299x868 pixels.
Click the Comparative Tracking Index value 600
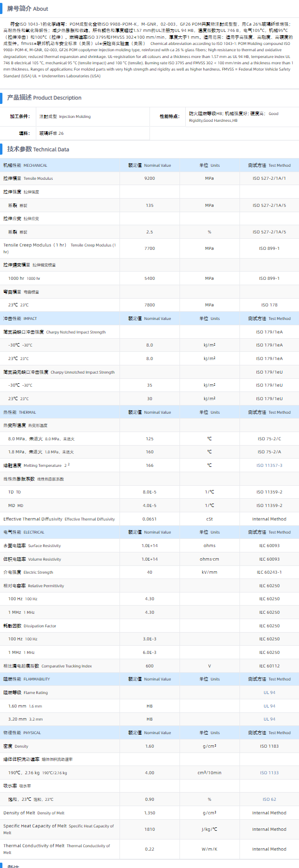click(149, 666)
